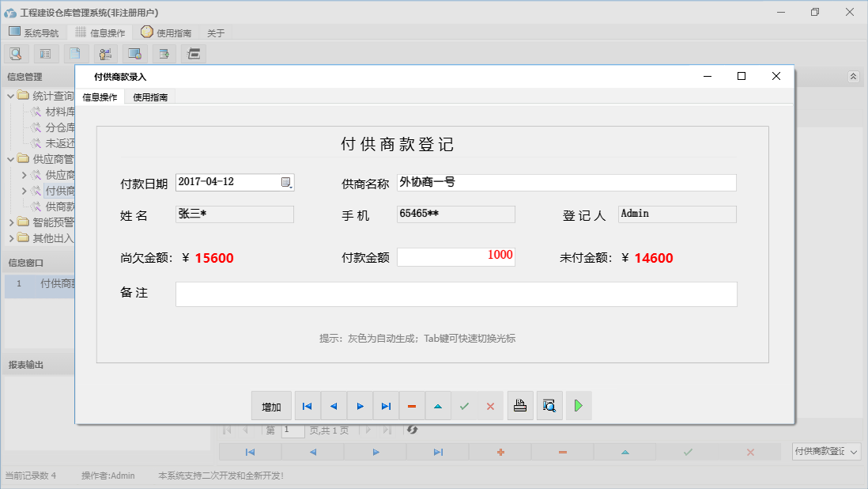This screenshot has width=868, height=489.
Task: Open the print icon in the dialog
Action: coord(520,405)
